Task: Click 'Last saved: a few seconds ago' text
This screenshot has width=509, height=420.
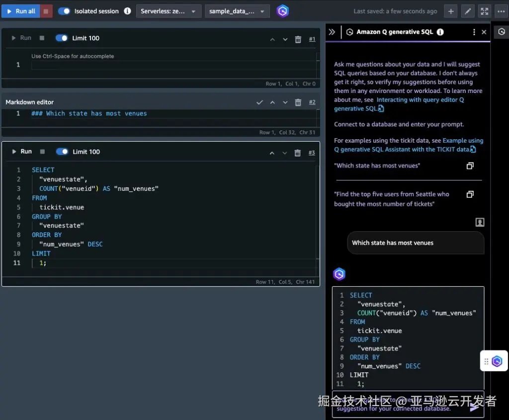Action: pyautogui.click(x=395, y=11)
